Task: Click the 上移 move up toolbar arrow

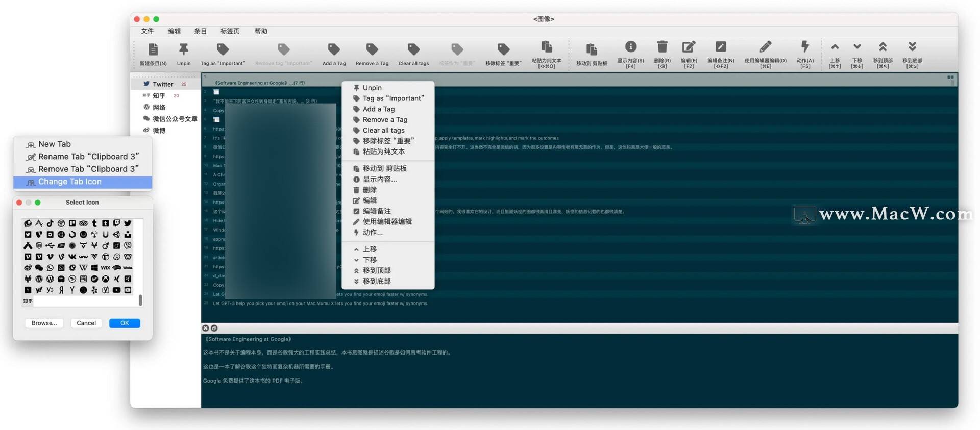Action: tap(835, 47)
